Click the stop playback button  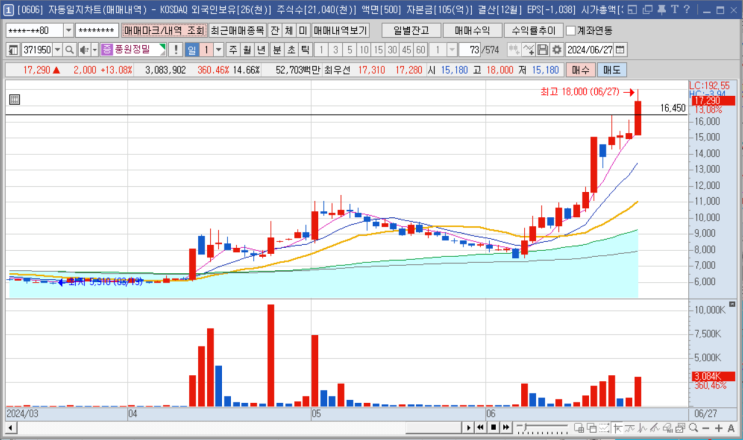pos(493,427)
